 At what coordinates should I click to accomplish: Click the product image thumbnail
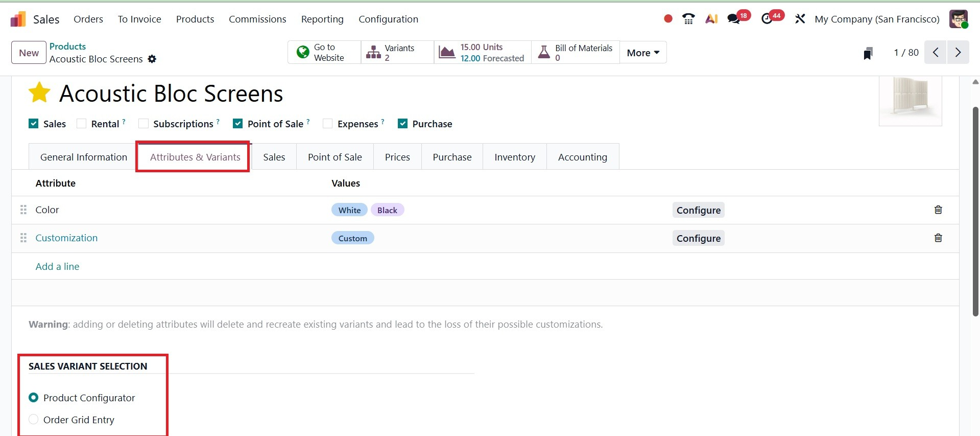click(910, 98)
